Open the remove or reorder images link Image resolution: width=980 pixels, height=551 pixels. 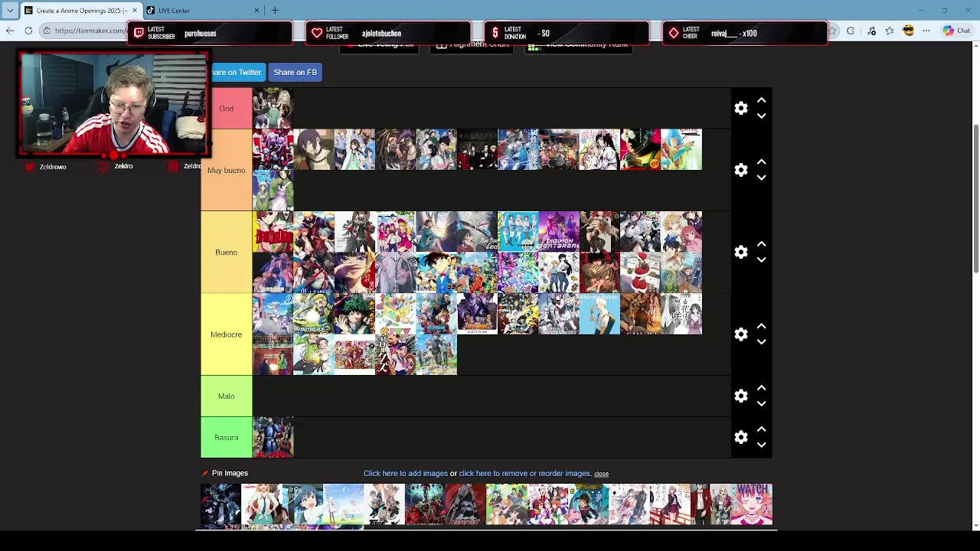pos(525,474)
